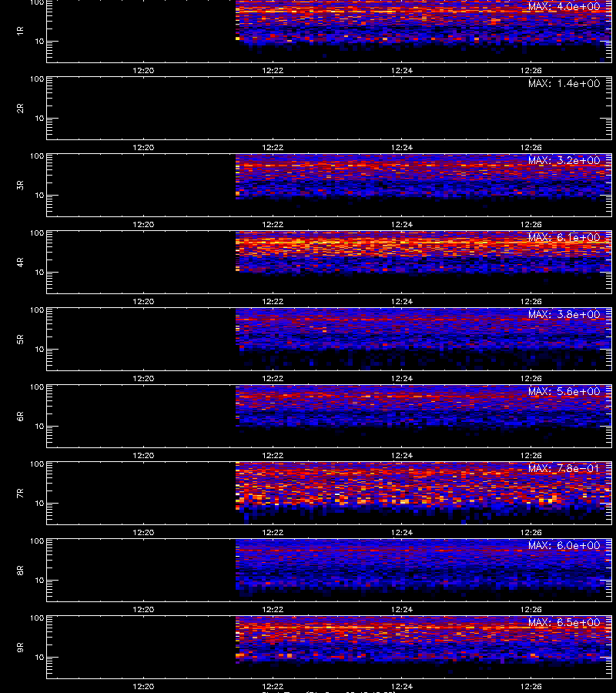Select the '4R' axis title
The width and height of the screenshot is (616, 693).
(20, 262)
